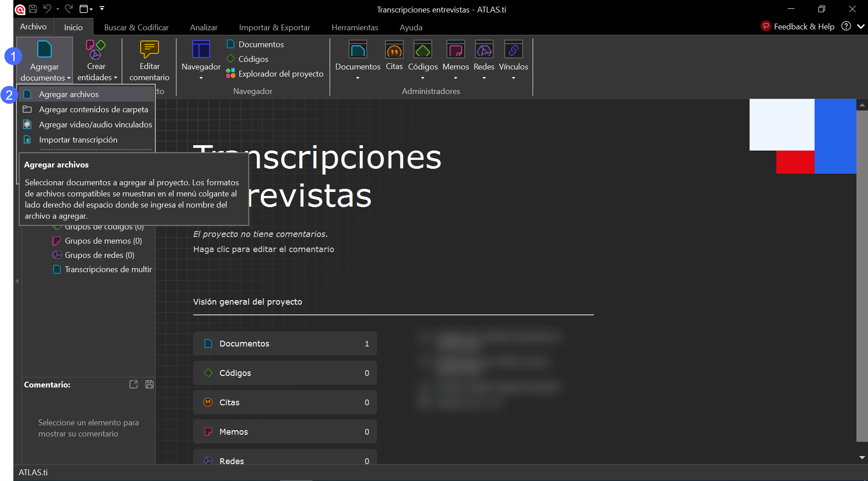The width and height of the screenshot is (868, 481).
Task: Open the Memos overview card
Action: pos(285,432)
